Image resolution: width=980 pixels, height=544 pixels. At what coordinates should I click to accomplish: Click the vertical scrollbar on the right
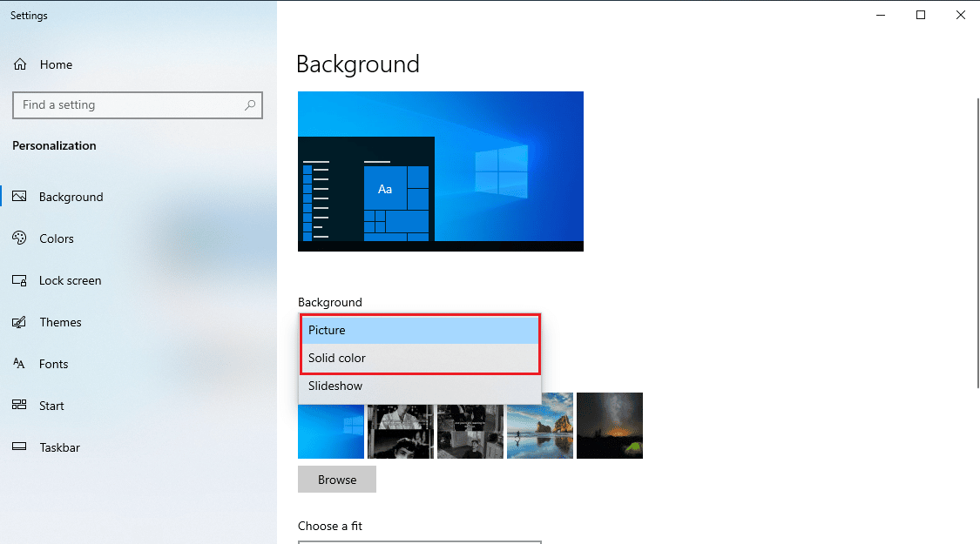click(x=977, y=243)
